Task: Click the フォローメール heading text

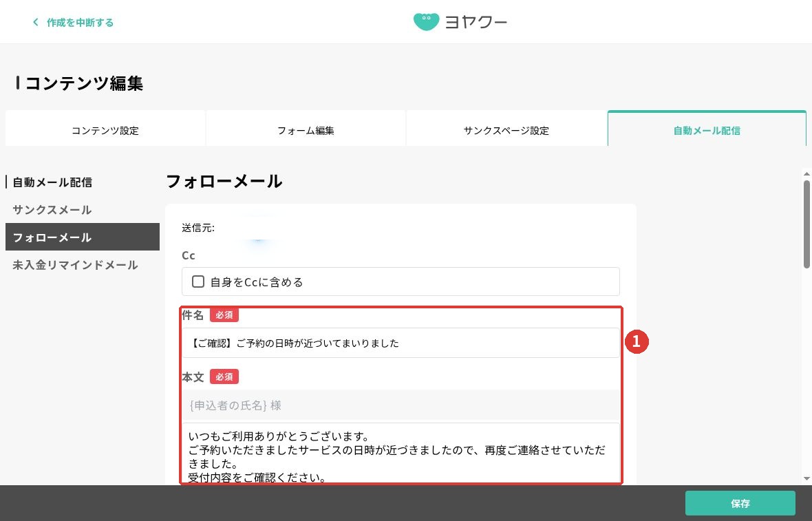Action: (x=224, y=181)
